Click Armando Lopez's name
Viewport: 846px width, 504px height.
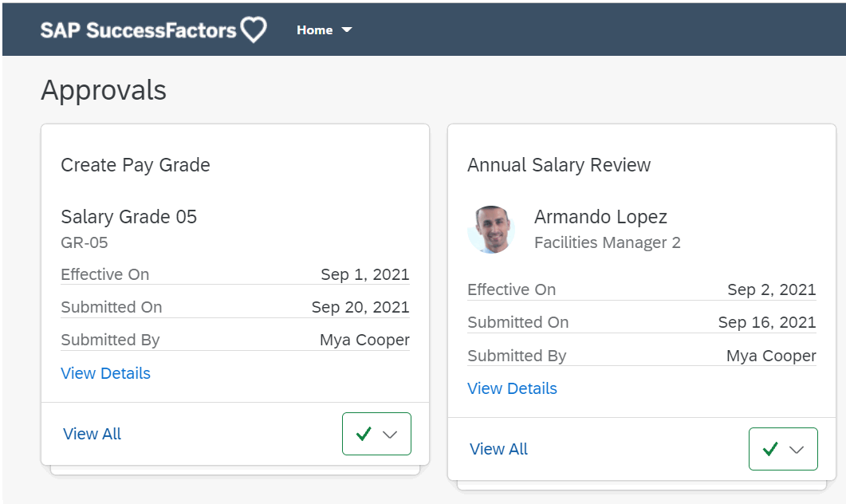[600, 217]
